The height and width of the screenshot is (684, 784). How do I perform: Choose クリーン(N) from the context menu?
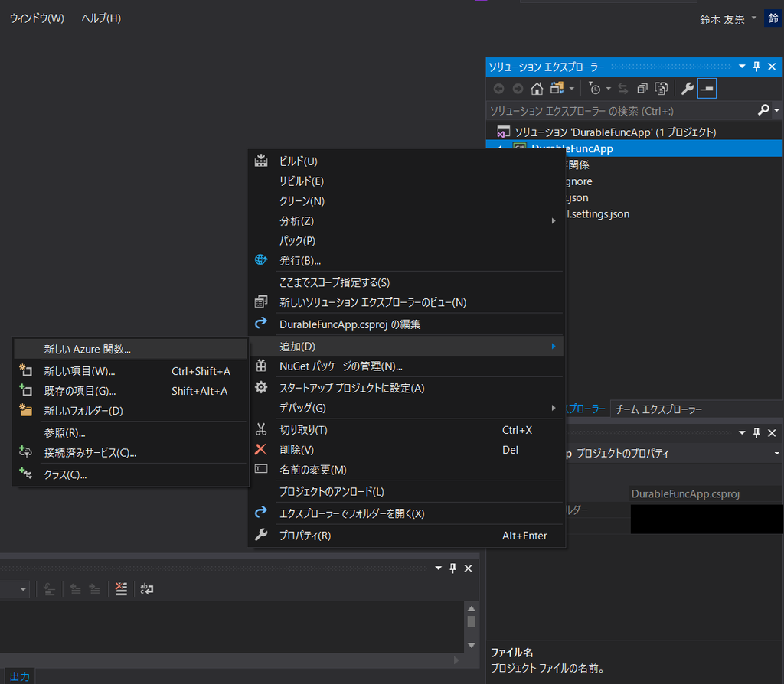coord(407,201)
